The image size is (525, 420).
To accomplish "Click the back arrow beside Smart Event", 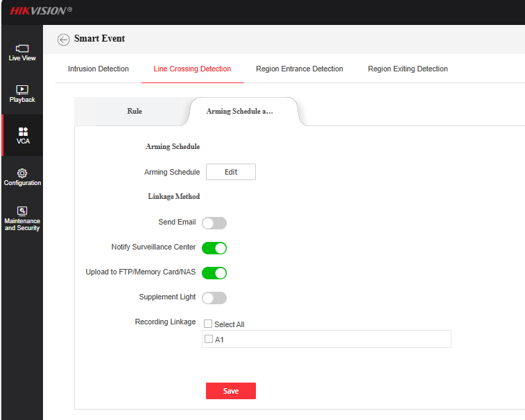I will tap(63, 40).
